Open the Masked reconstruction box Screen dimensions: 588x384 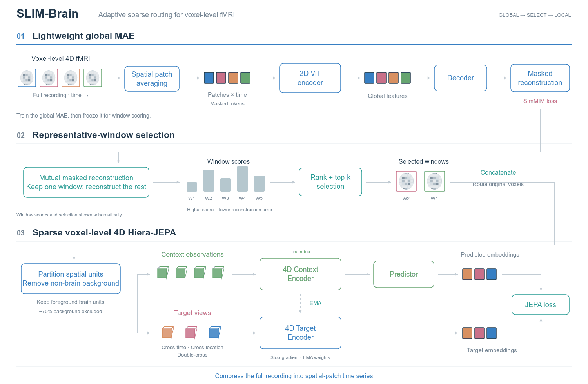(x=540, y=78)
